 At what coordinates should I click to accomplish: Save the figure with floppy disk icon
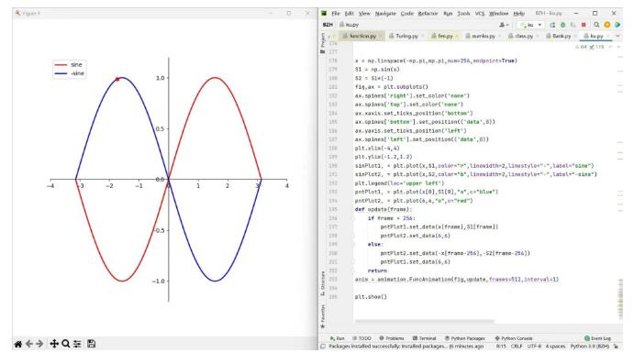click(x=92, y=344)
